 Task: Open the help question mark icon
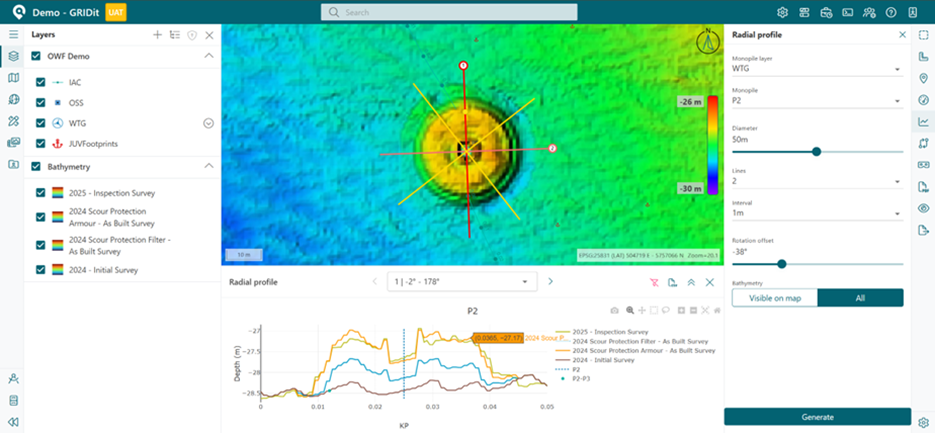[x=891, y=12]
